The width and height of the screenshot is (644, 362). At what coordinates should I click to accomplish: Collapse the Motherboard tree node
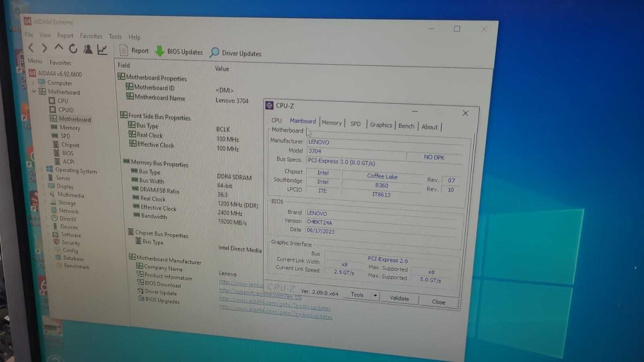pyautogui.click(x=34, y=91)
